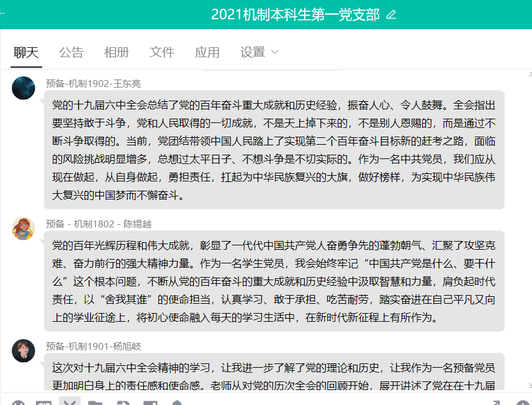This screenshot has height=405, width=532.
Task: Select the 聊天 tab
Action: (x=25, y=53)
